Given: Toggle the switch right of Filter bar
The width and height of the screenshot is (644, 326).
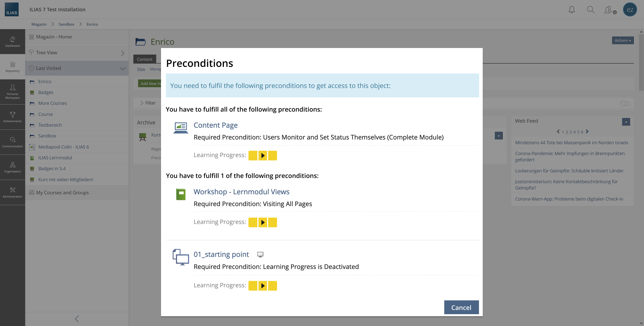Looking at the screenshot, I should (625, 104).
